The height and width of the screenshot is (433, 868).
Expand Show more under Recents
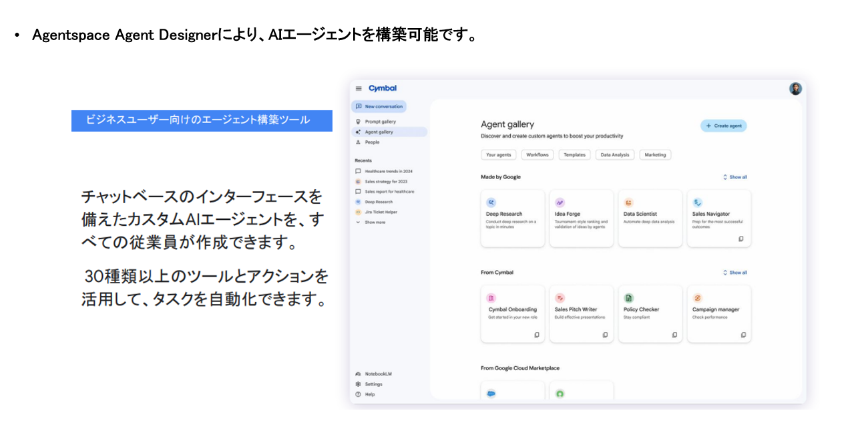370,222
